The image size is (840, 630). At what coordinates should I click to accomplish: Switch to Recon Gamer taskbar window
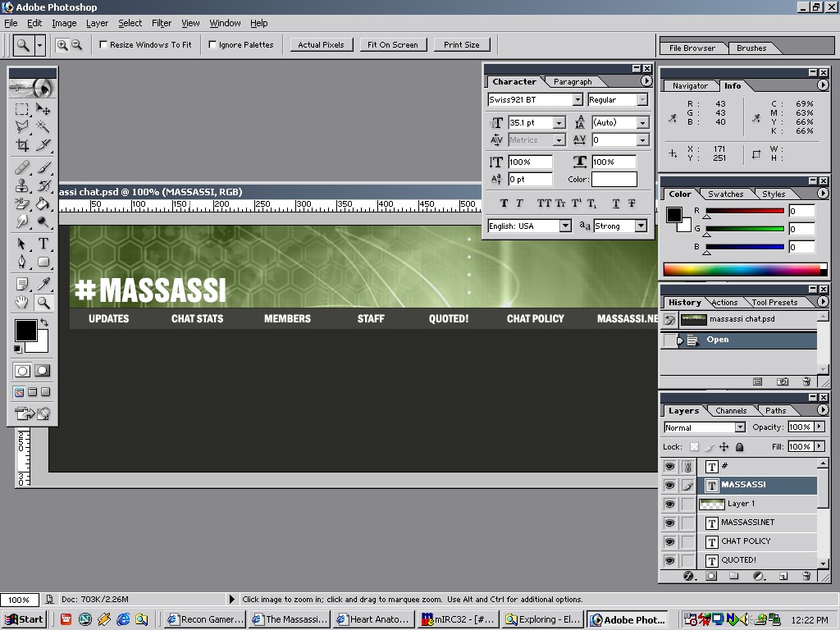pyautogui.click(x=204, y=619)
